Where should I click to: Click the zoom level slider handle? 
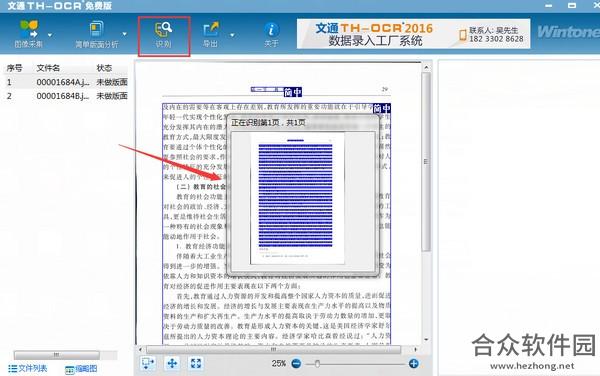[317, 363]
